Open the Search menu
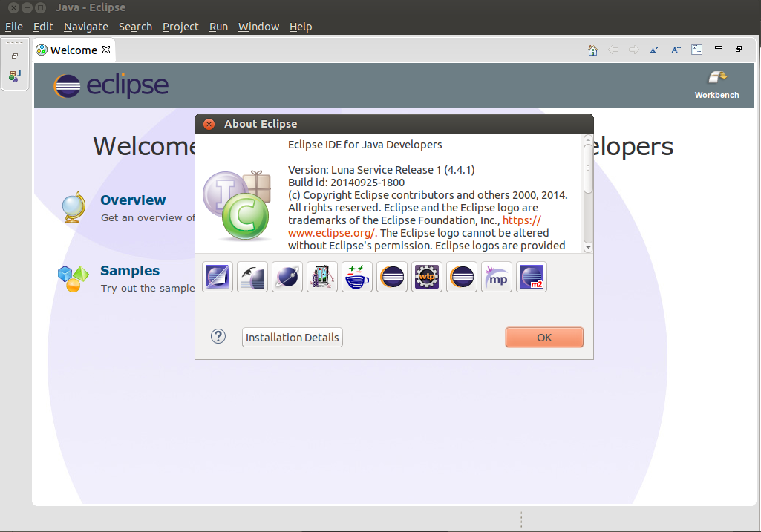 (135, 27)
